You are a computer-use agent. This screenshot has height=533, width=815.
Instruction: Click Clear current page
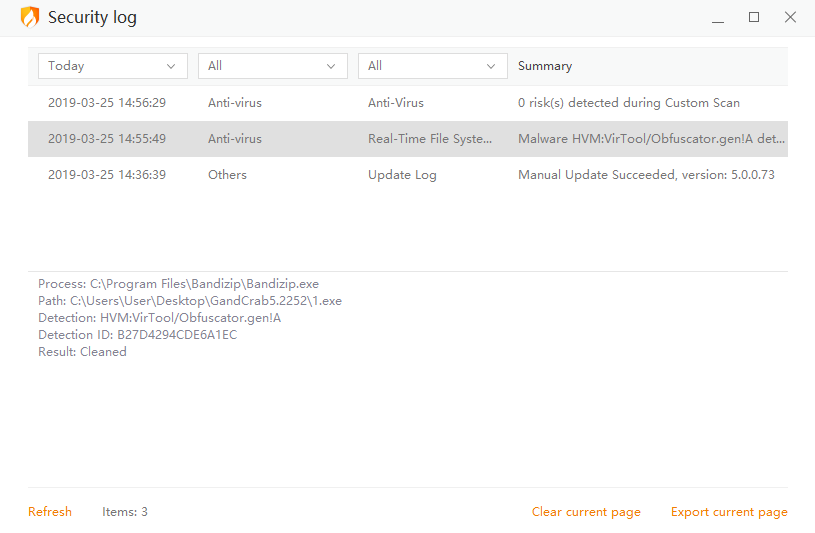point(586,512)
